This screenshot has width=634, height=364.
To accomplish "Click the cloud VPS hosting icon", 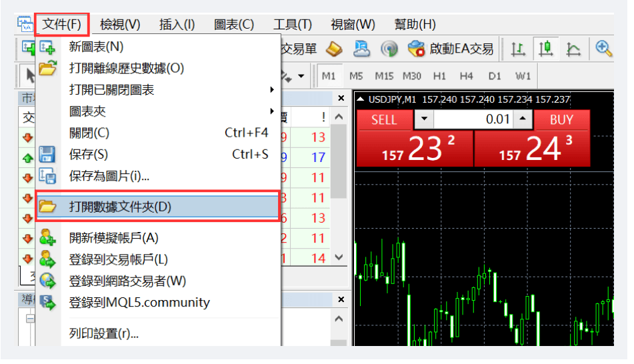I will [x=361, y=49].
